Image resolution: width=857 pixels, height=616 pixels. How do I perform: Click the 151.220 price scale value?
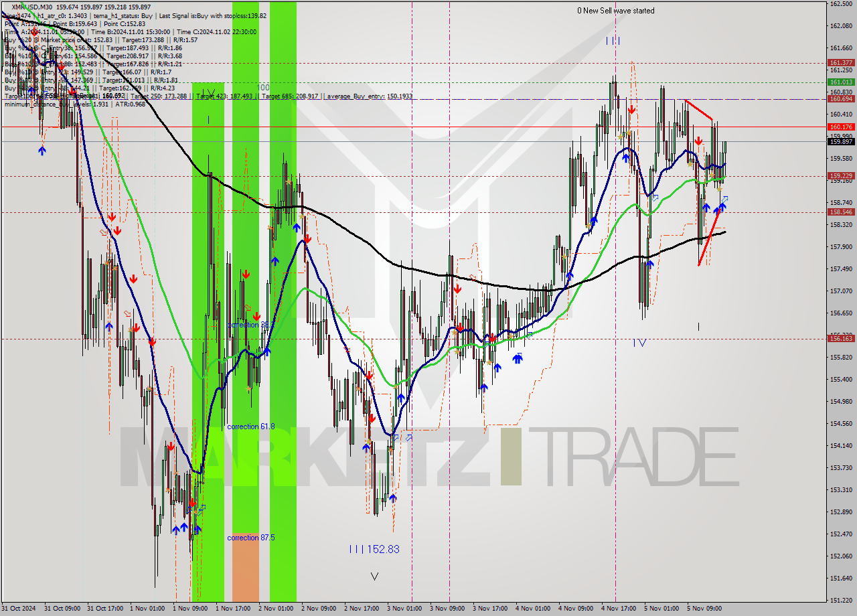[x=841, y=600]
